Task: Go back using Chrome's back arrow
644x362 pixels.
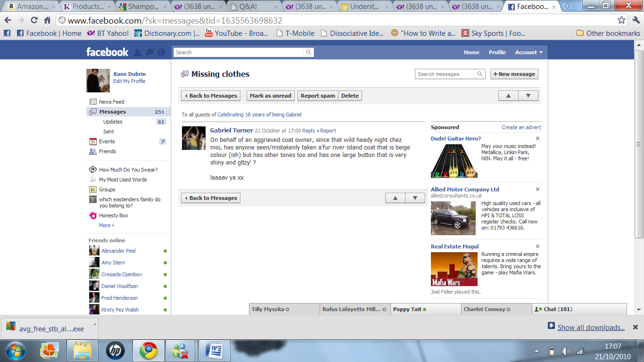Action: [8, 20]
